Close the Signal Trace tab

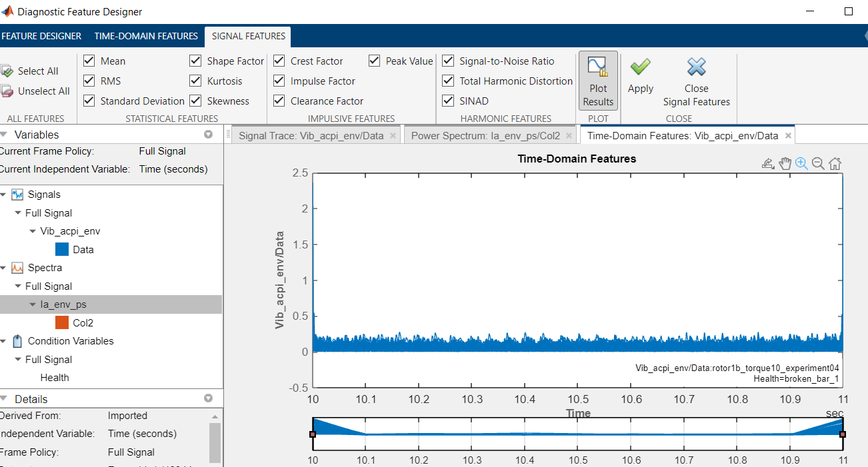coord(393,135)
